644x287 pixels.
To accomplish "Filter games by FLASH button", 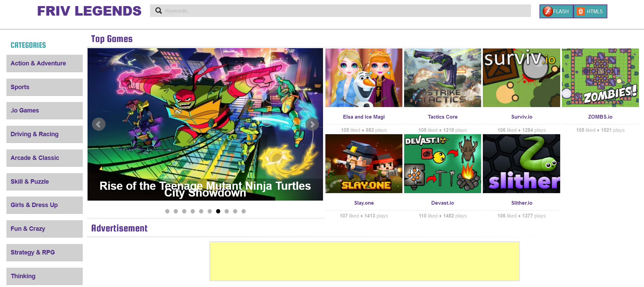I will (x=556, y=11).
